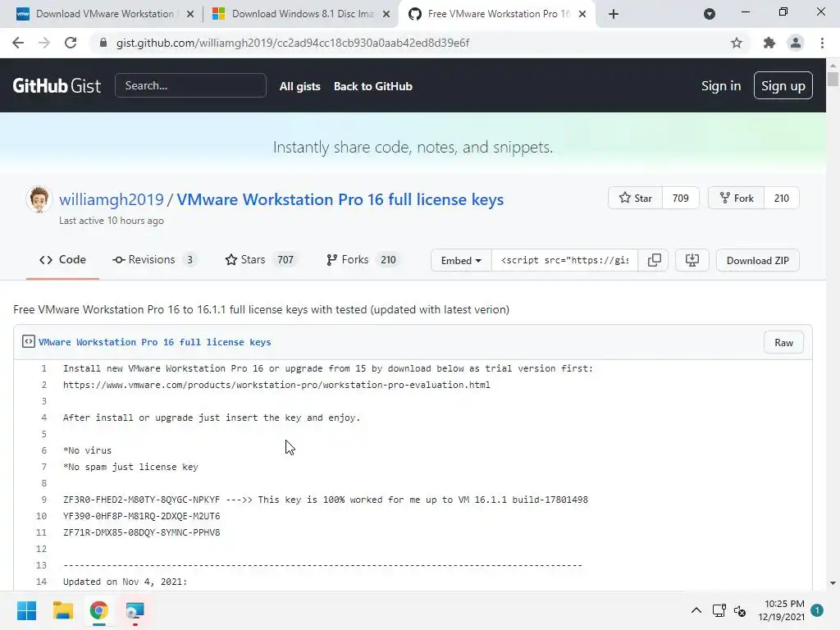Open File Explorer from taskbar
This screenshot has width=840, height=630.
63,610
